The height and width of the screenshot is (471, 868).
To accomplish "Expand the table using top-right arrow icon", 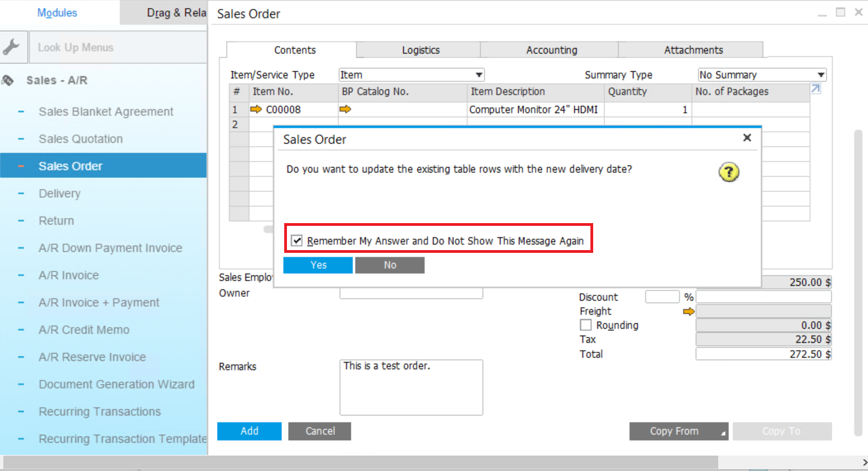I will click(x=816, y=89).
